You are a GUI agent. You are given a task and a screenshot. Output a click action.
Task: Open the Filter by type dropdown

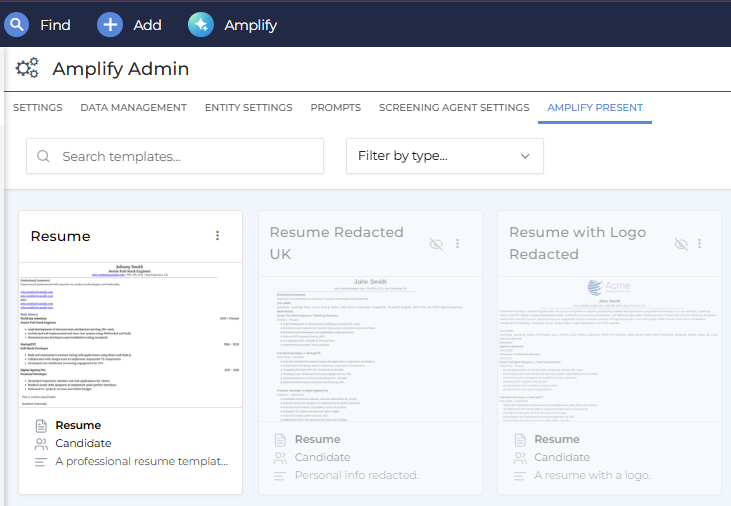tap(444, 156)
